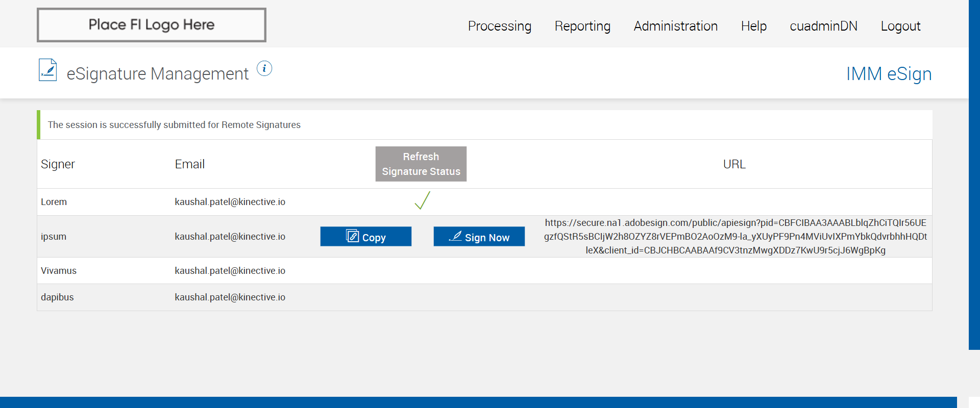
Task: Open the Administration menu
Action: point(676,26)
